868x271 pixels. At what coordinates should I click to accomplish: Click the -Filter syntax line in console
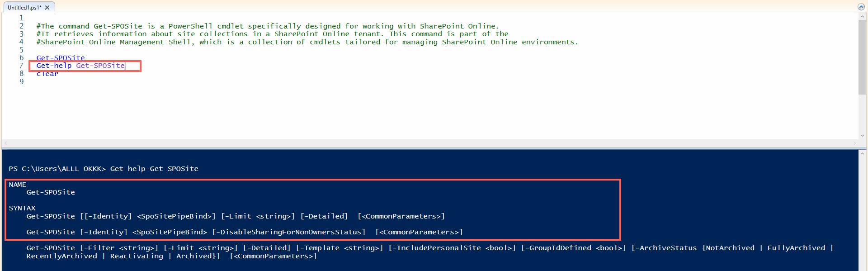point(429,252)
